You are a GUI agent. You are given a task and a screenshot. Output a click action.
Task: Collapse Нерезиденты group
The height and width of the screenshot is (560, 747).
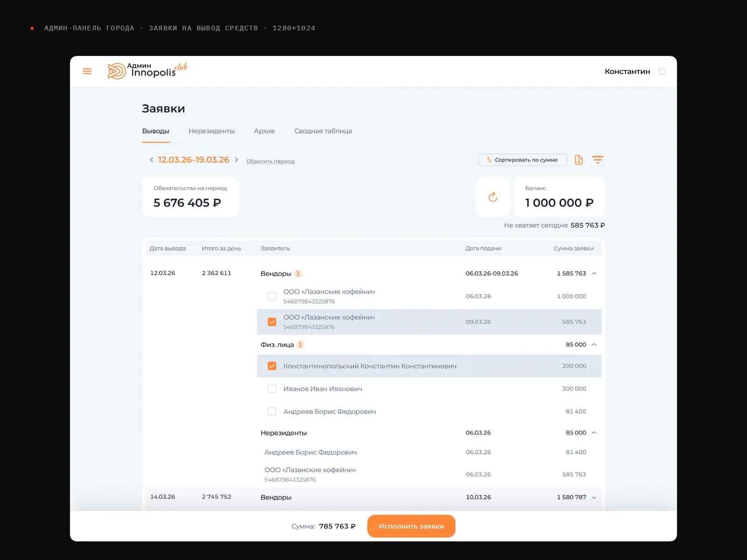(x=594, y=433)
